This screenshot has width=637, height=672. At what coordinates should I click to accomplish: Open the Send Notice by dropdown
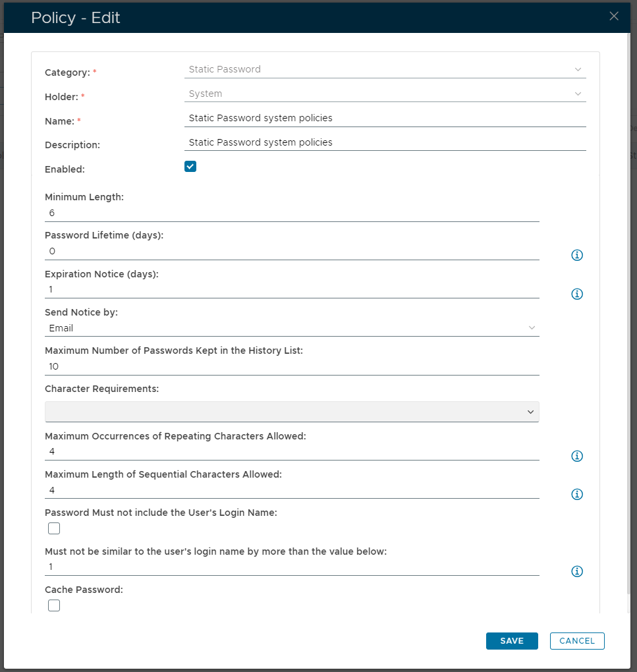pos(292,328)
